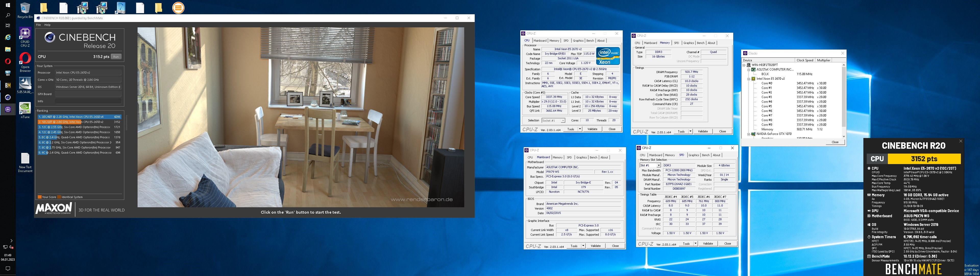Open Task View from the taskbar
This screenshot has width=980, height=276.
tap(8, 26)
